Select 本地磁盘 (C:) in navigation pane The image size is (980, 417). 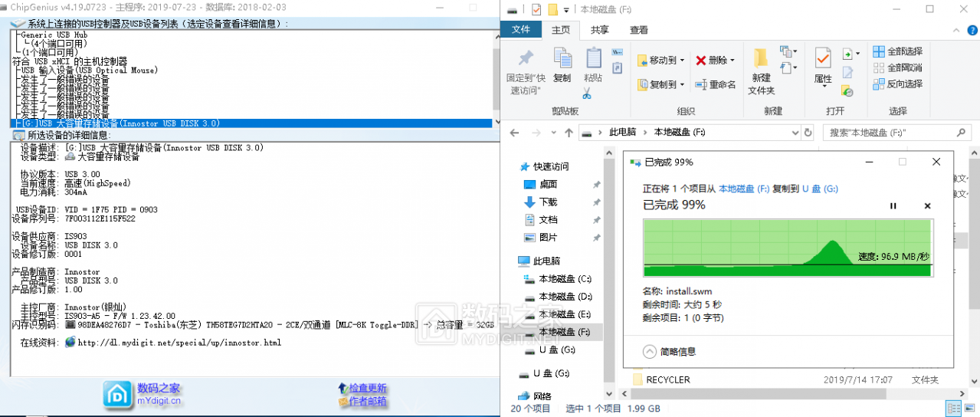558,279
